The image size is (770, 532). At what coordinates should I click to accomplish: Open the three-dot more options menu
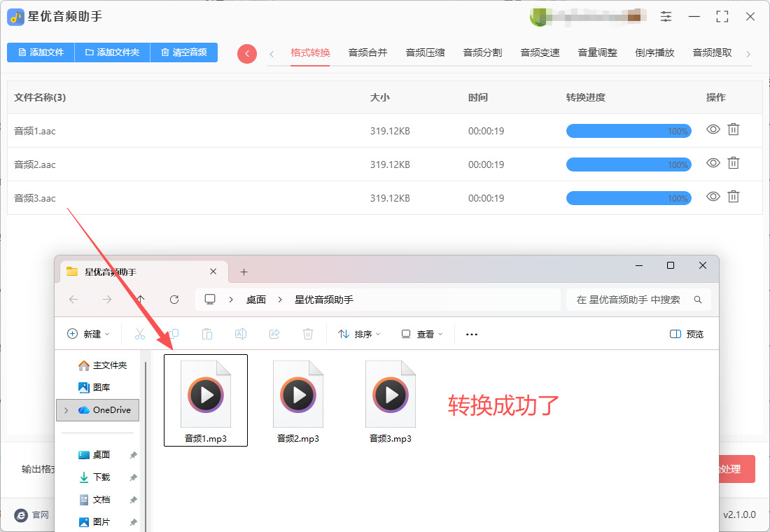tap(471, 334)
